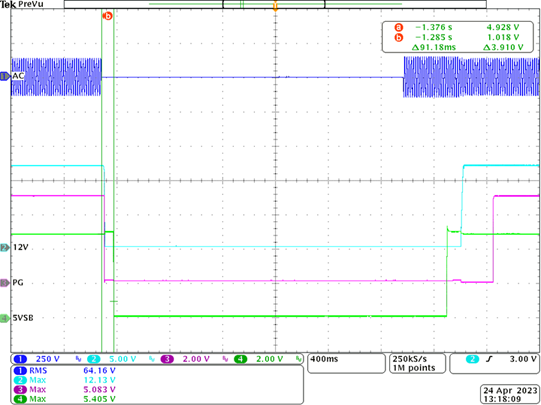Open the 250kS/s 1M points readout
This screenshot has height=405, width=541.
417,363
